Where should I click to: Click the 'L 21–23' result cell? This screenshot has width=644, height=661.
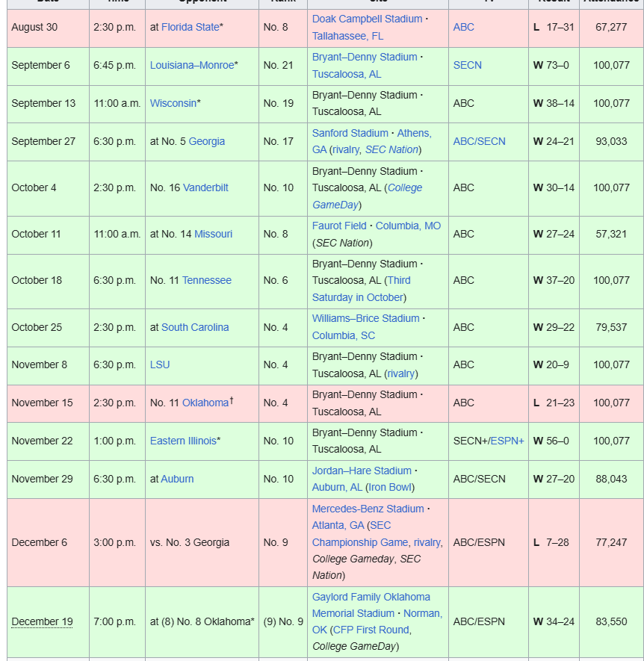tap(554, 403)
